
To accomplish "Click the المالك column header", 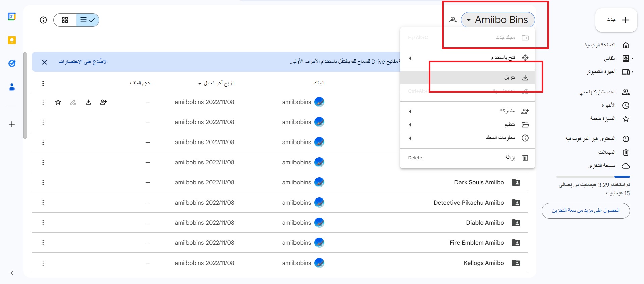I will click(319, 83).
